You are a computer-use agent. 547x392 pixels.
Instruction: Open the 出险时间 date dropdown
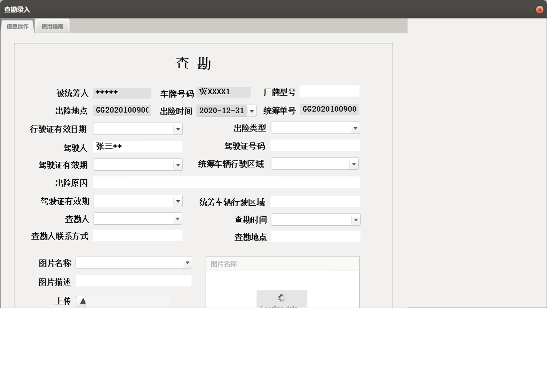pyautogui.click(x=253, y=111)
